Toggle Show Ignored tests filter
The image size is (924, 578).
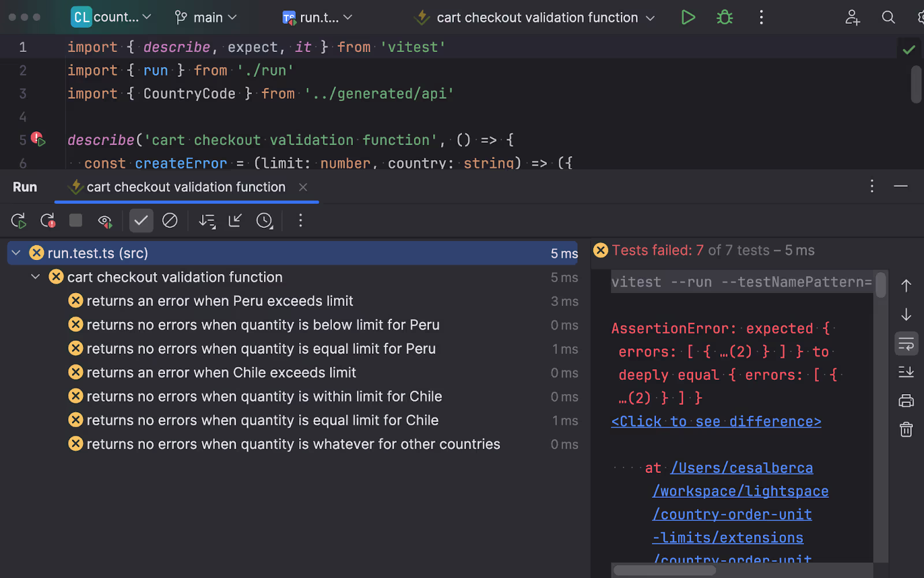tap(170, 220)
